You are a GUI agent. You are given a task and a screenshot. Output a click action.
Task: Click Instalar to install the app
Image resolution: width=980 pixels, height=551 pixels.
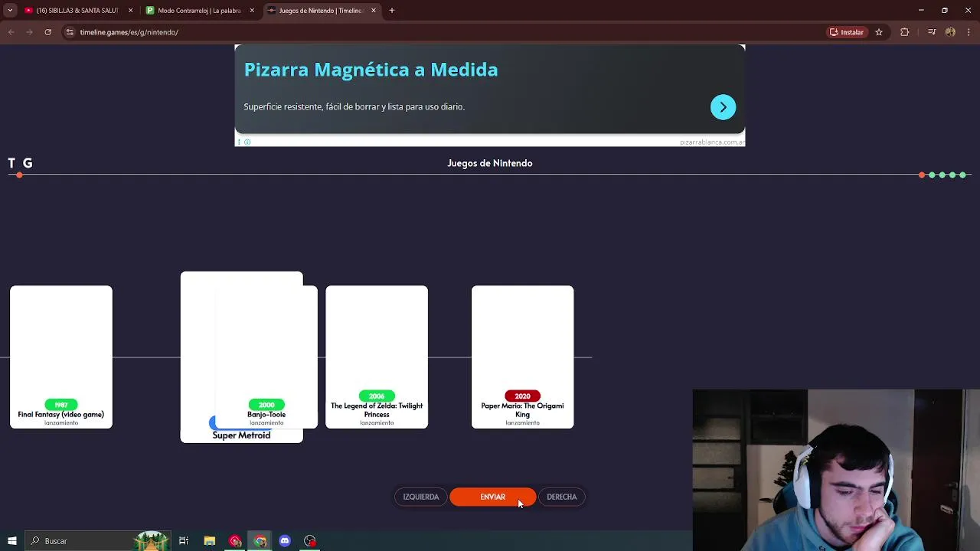847,32
